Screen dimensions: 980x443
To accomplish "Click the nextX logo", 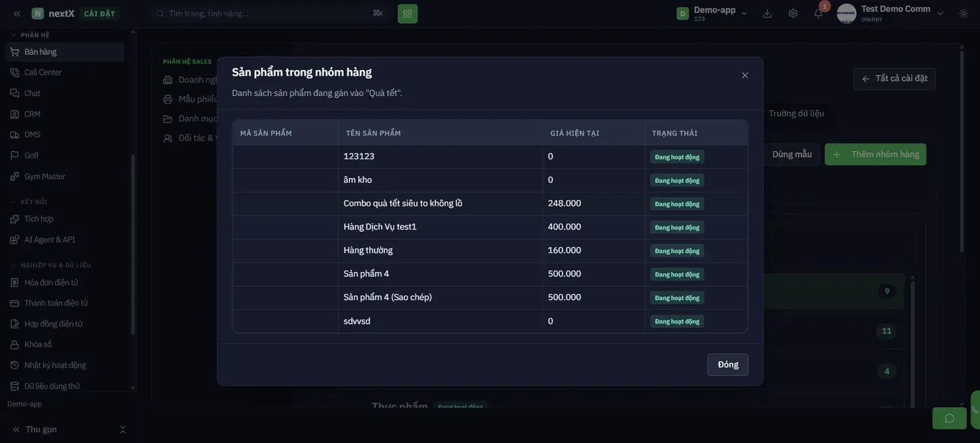I will 53,14.
